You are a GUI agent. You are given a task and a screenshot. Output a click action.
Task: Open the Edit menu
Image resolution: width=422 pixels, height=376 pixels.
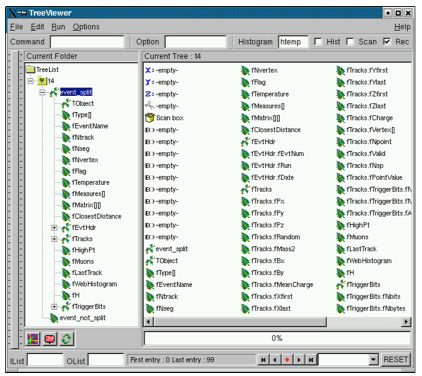[37, 27]
